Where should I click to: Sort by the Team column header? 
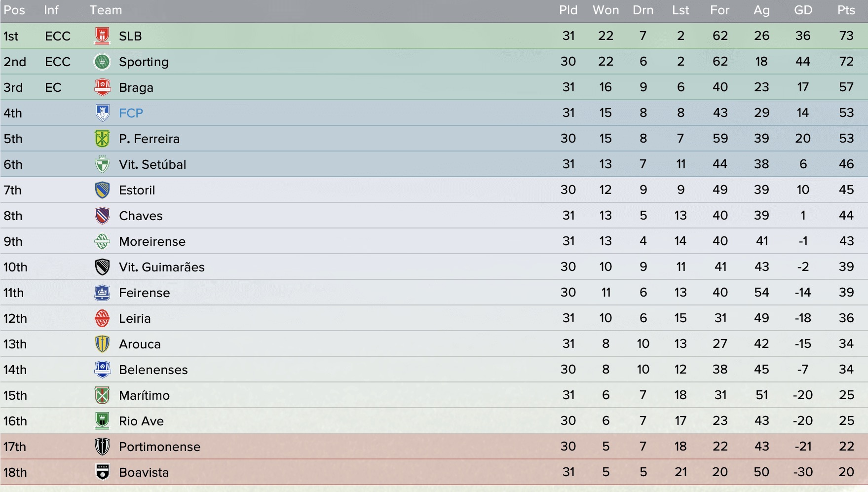point(106,10)
